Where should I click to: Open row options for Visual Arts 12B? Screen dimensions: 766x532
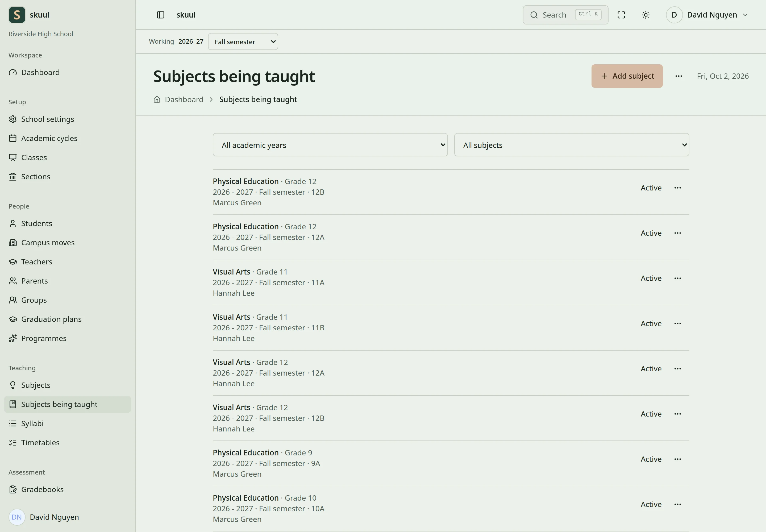677,414
